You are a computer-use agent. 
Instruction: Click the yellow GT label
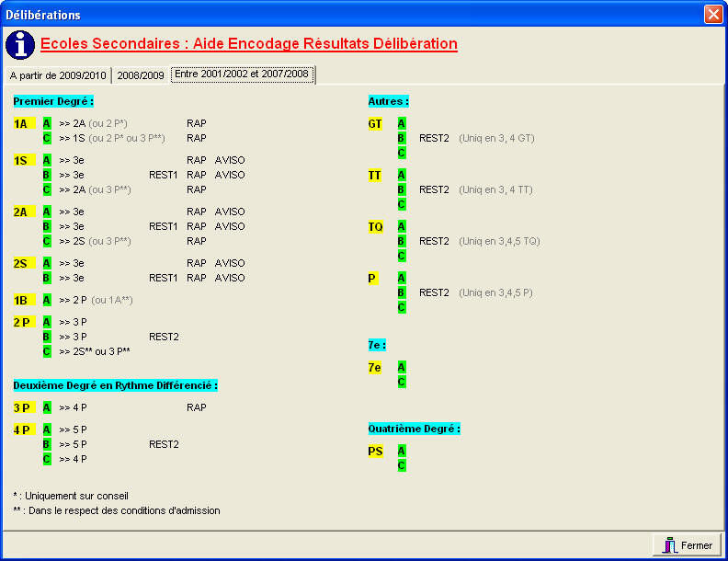point(375,124)
